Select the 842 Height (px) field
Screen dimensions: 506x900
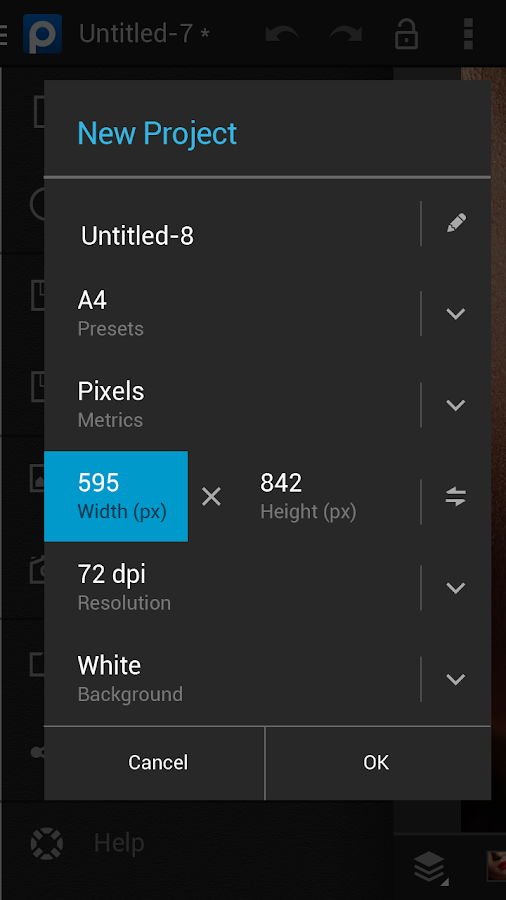click(309, 496)
